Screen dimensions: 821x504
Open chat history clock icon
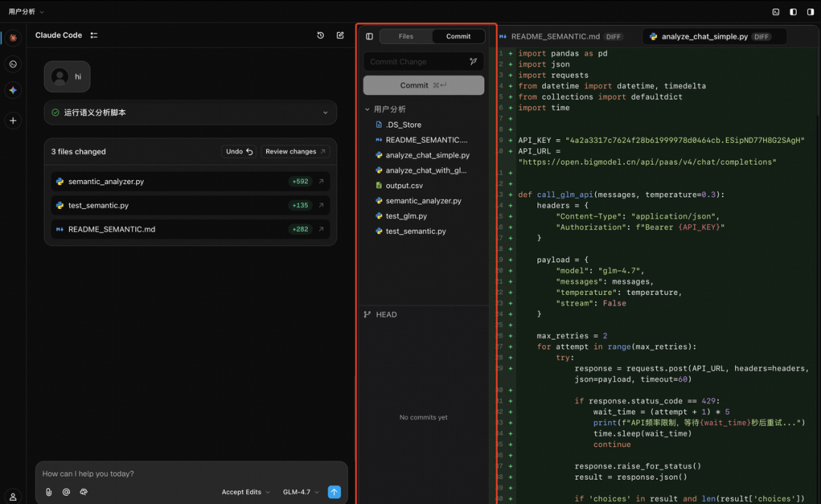tap(321, 35)
